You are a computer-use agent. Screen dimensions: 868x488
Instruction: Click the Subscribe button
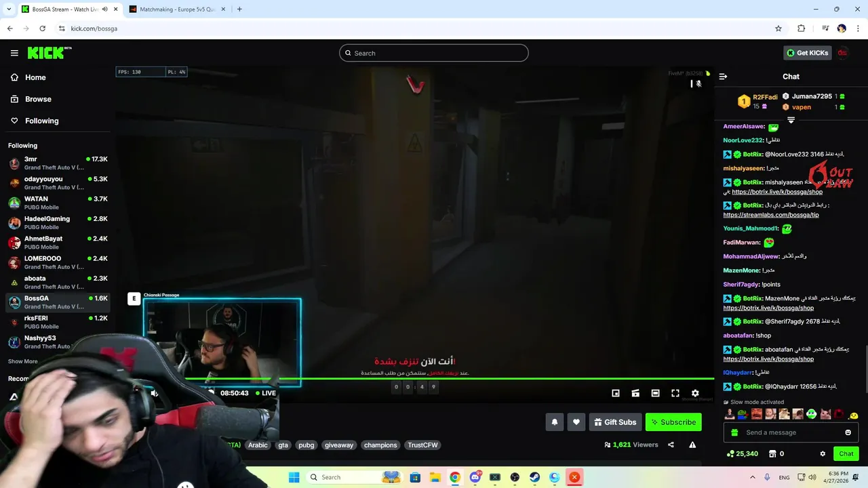[x=673, y=422]
